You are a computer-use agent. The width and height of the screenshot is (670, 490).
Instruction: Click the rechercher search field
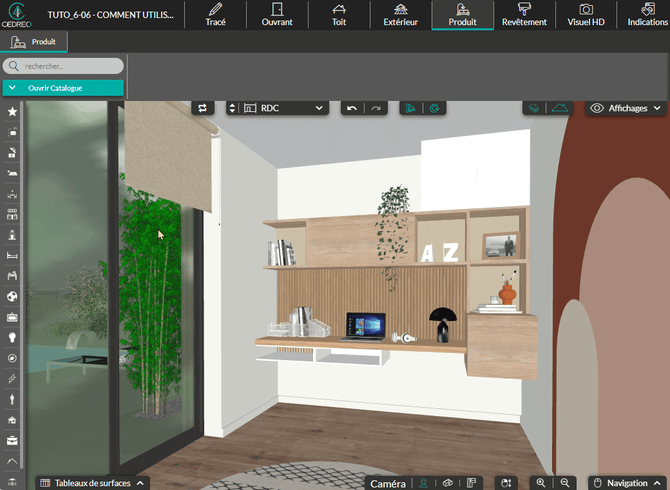(x=65, y=66)
